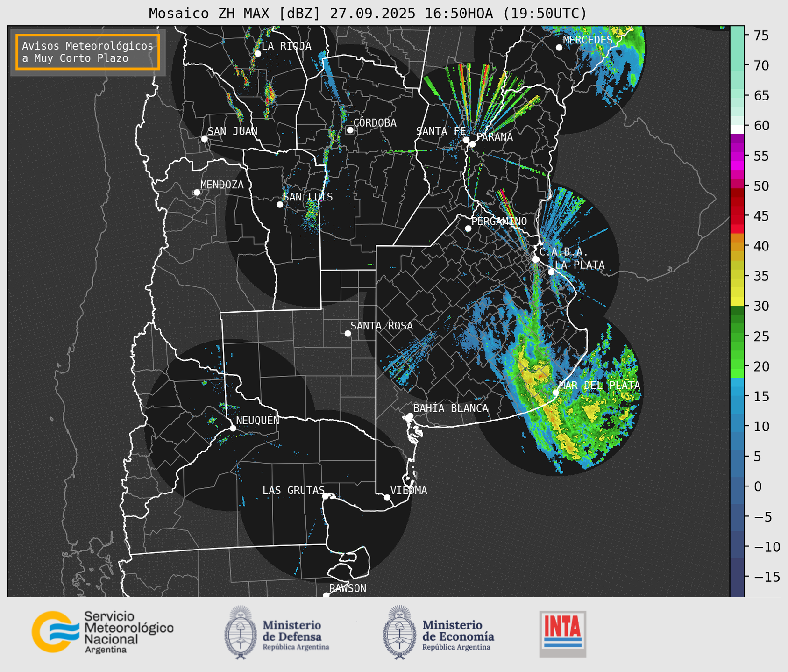Click the intense yellow radar echo near Mar del Plata

coord(535,374)
